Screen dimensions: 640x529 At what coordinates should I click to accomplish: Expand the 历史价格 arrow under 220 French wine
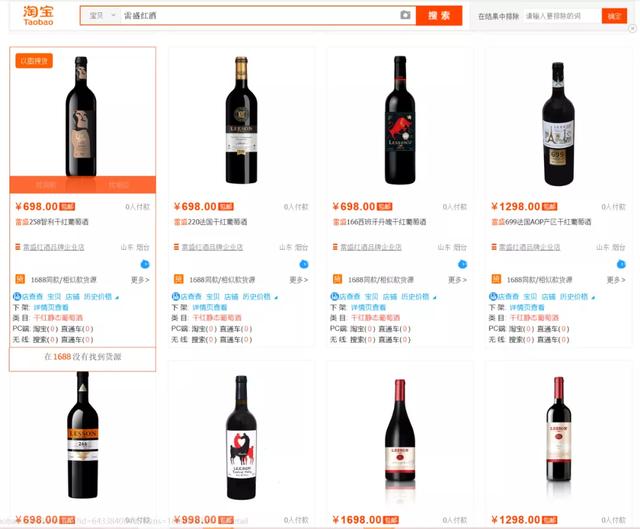[276, 297]
